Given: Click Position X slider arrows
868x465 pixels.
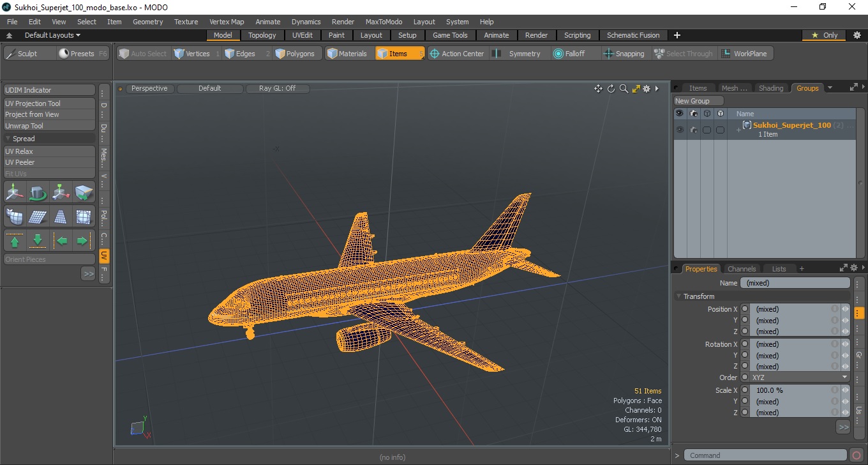Looking at the screenshot, I should [x=846, y=309].
